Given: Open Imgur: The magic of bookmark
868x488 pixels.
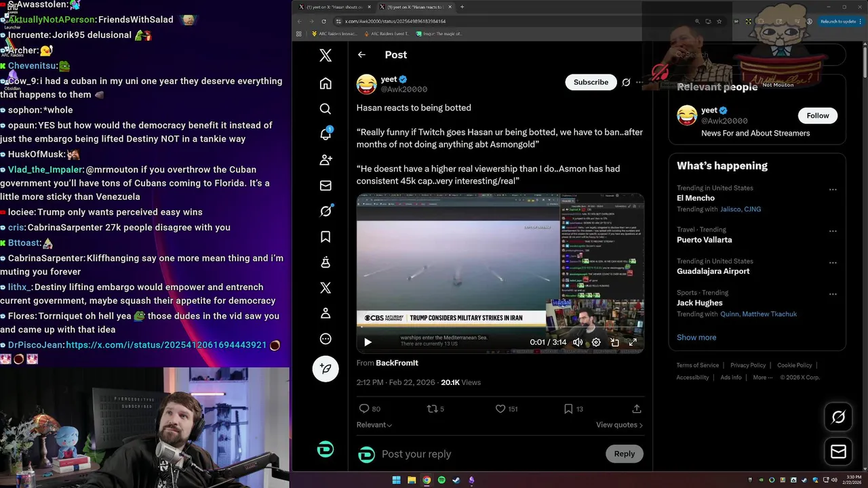Looking at the screenshot, I should click(x=439, y=33).
